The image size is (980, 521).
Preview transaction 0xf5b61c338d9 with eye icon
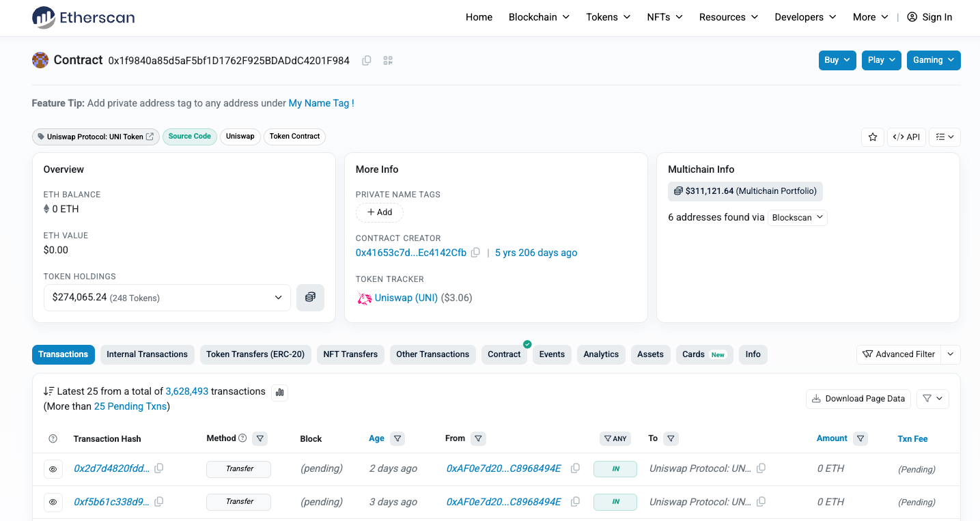tap(53, 502)
